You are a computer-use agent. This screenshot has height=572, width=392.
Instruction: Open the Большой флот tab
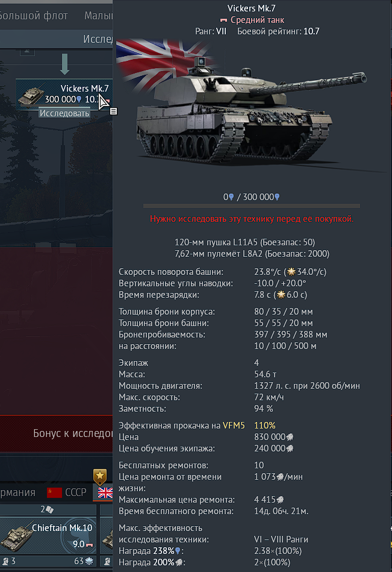(x=34, y=16)
